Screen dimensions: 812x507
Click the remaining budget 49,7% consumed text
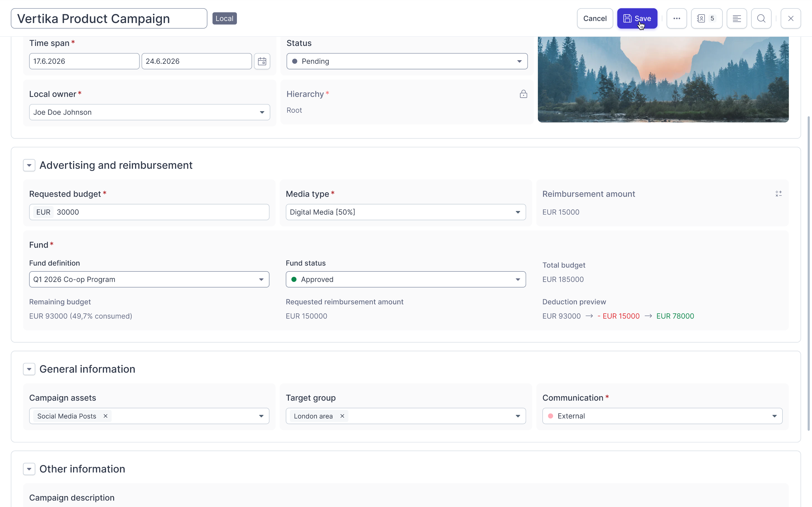point(80,316)
